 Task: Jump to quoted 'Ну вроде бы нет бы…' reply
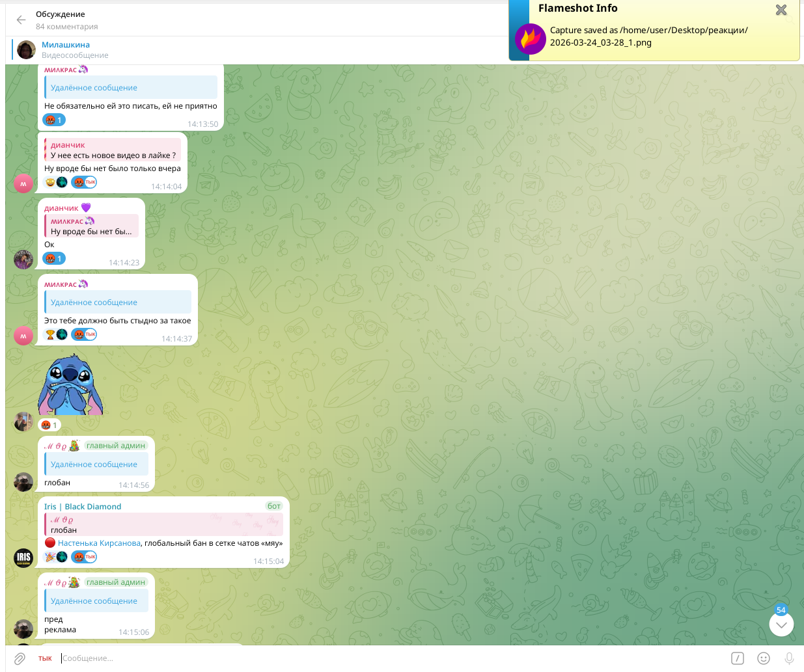pos(91,226)
